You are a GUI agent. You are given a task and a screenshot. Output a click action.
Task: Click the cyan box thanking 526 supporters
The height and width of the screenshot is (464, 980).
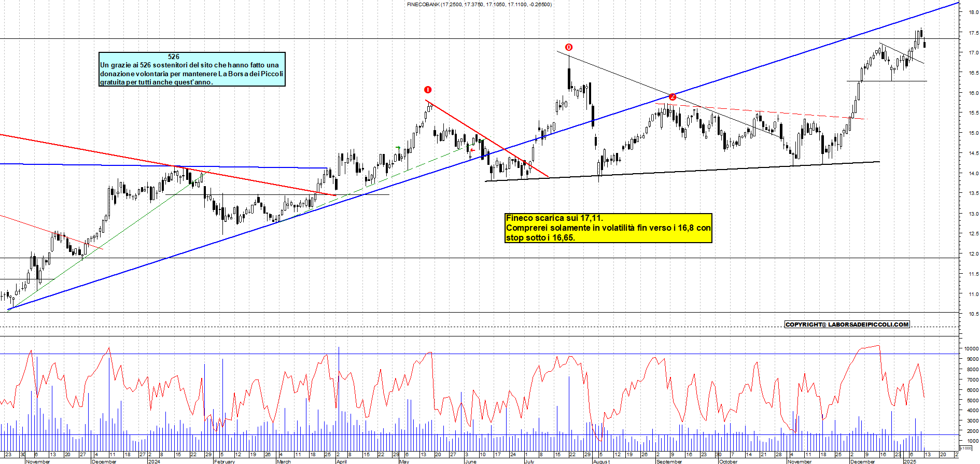pyautogui.click(x=192, y=69)
